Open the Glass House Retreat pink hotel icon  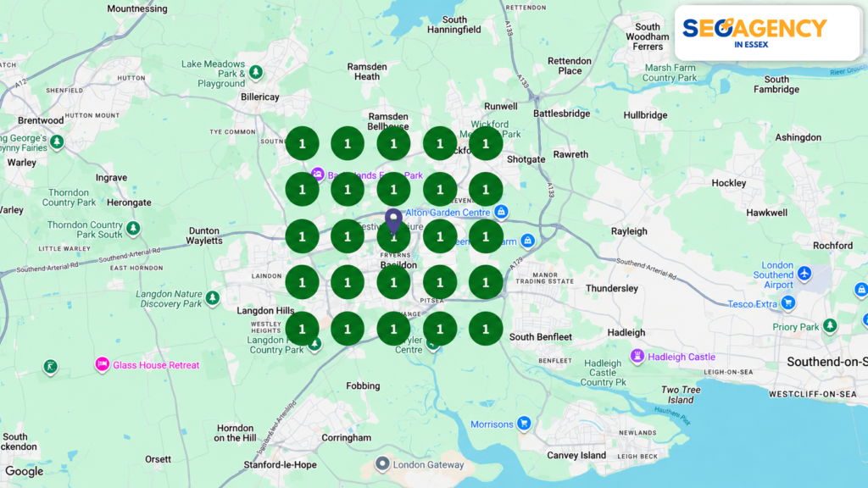[102, 364]
